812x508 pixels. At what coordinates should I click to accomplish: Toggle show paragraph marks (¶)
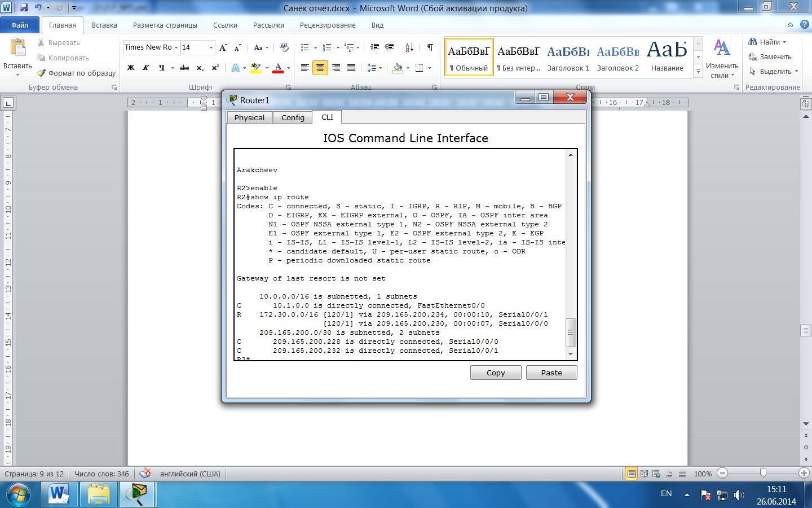pos(430,47)
